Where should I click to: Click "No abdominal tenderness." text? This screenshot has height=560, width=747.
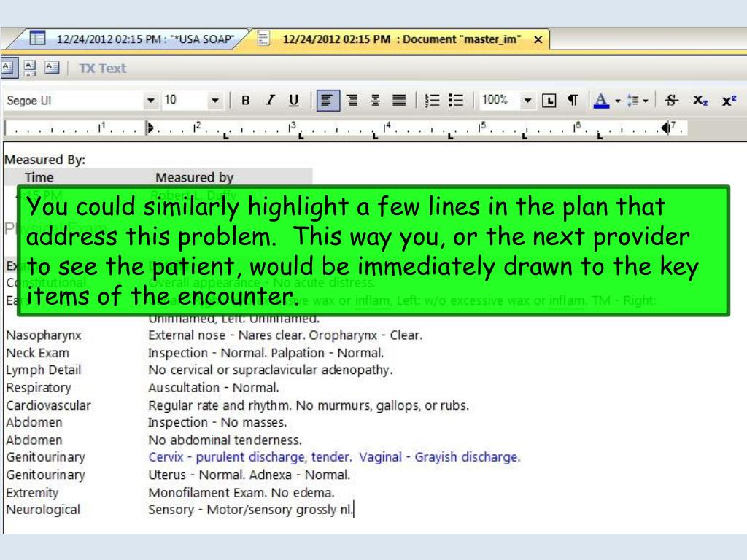(225, 440)
